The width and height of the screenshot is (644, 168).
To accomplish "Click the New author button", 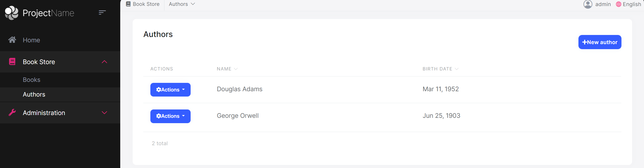I will point(600,42).
